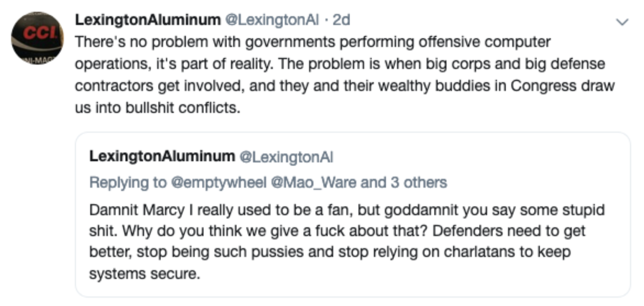
Task: Click main tweet text about offensive computer operations
Action: click(312, 42)
